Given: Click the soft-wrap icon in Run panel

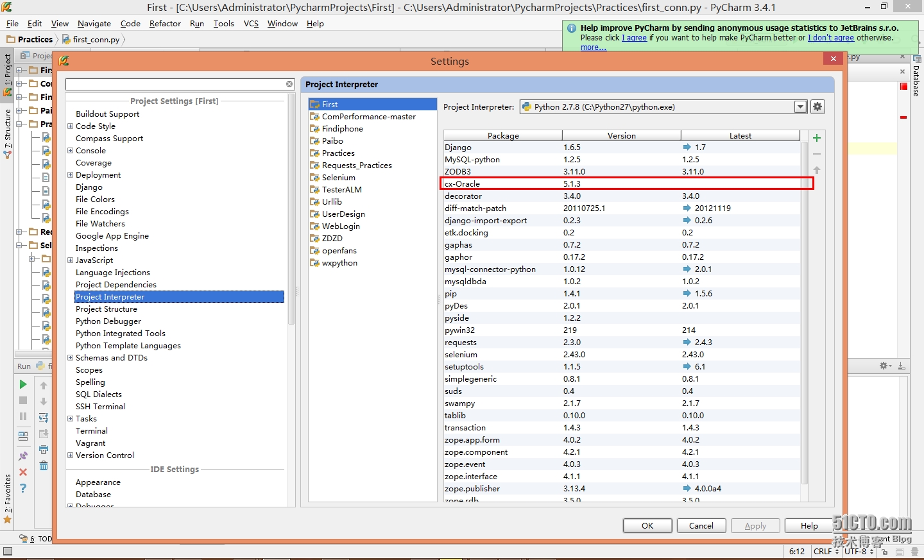Looking at the screenshot, I should (44, 418).
